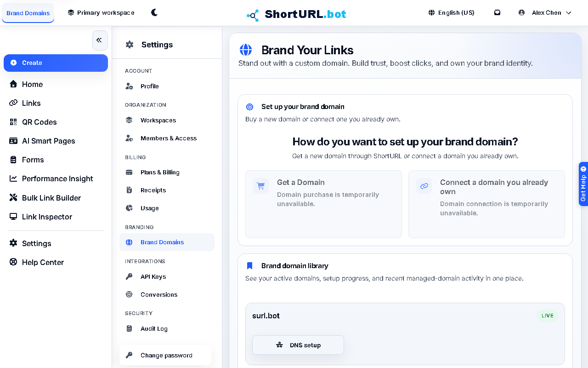Click the LIVE status badge

[547, 316]
